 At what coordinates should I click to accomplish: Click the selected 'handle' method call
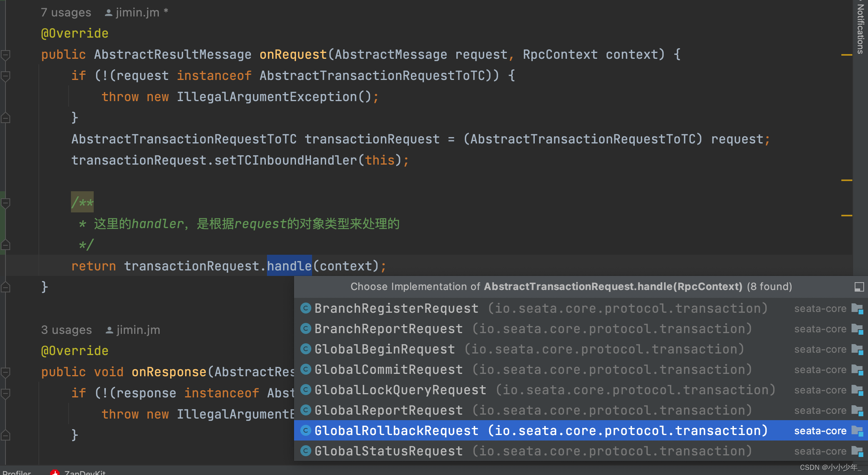289,266
